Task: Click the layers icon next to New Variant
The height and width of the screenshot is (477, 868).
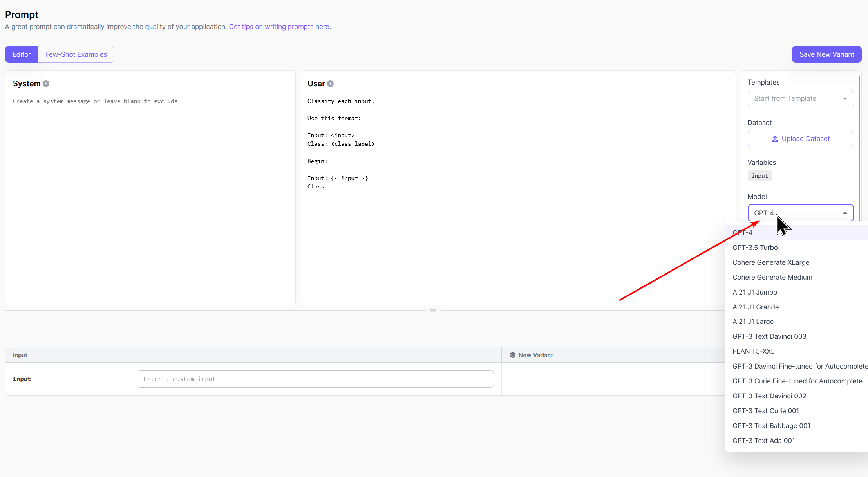Action: point(513,355)
